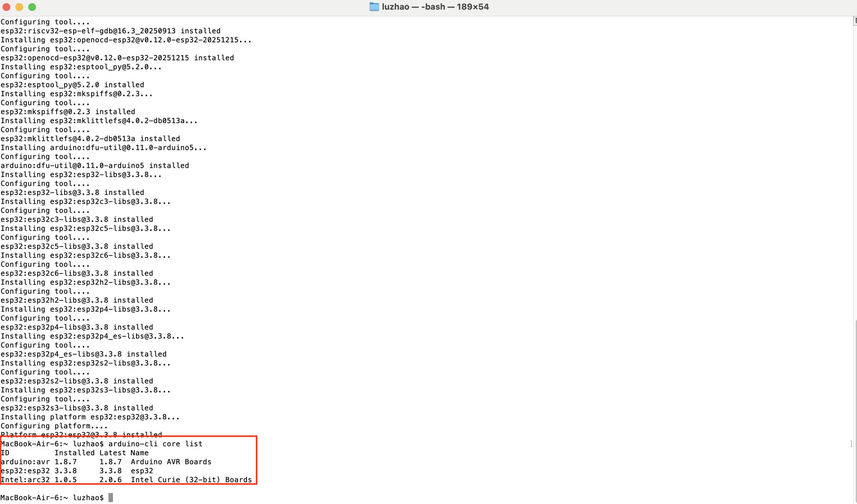
Task: Click the 'Installed' column header
Action: pyautogui.click(x=74, y=453)
